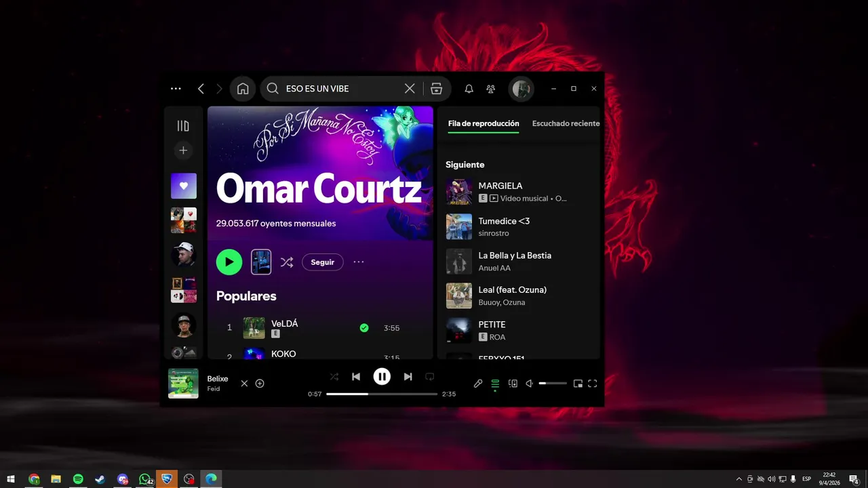Image resolution: width=868 pixels, height=488 pixels.
Task: Open Windows Action Center notifications
Action: 854,479
